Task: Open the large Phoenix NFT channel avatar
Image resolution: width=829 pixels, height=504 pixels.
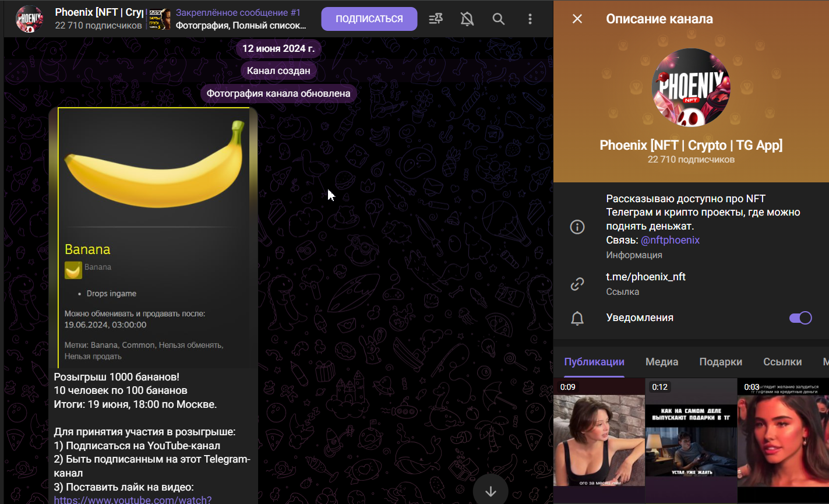Action: click(691, 87)
